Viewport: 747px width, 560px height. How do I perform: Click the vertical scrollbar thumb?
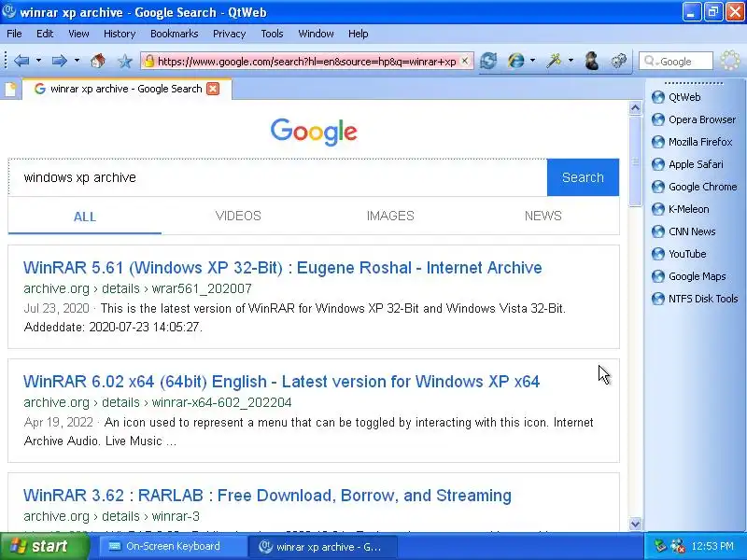[x=635, y=161]
